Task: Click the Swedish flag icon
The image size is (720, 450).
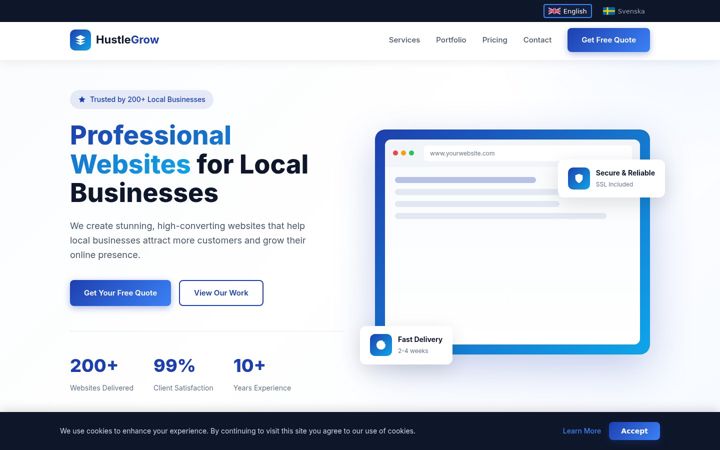Action: tap(609, 11)
